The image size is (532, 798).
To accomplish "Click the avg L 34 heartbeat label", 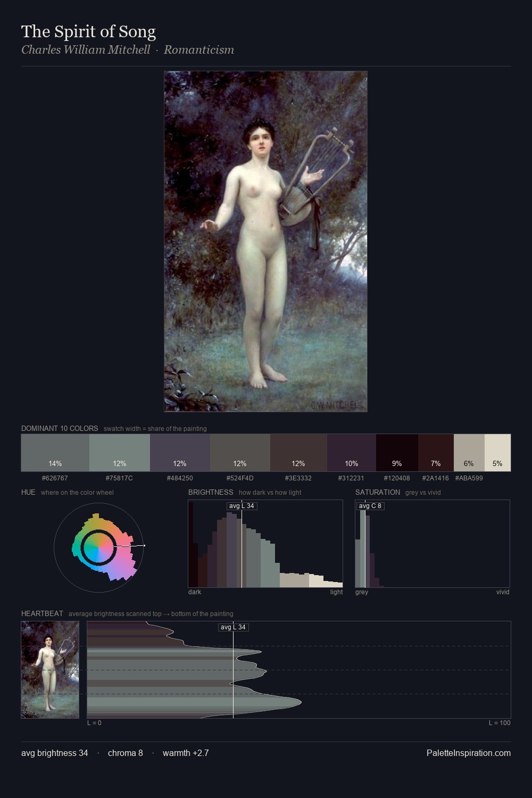I will (234, 627).
